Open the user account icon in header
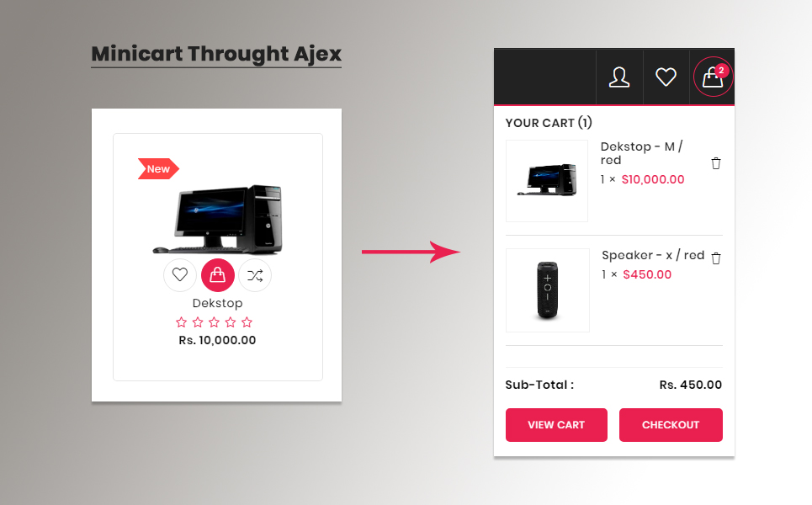 618,77
